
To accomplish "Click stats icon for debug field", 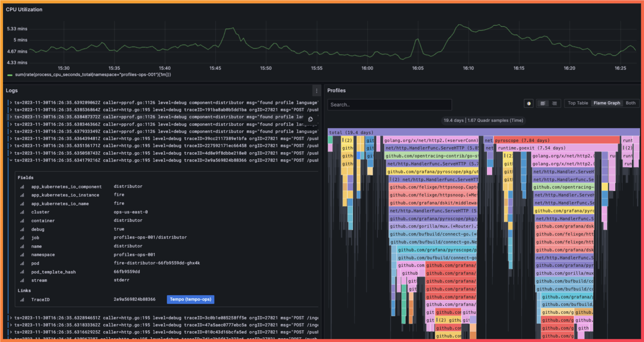I will point(22,229).
